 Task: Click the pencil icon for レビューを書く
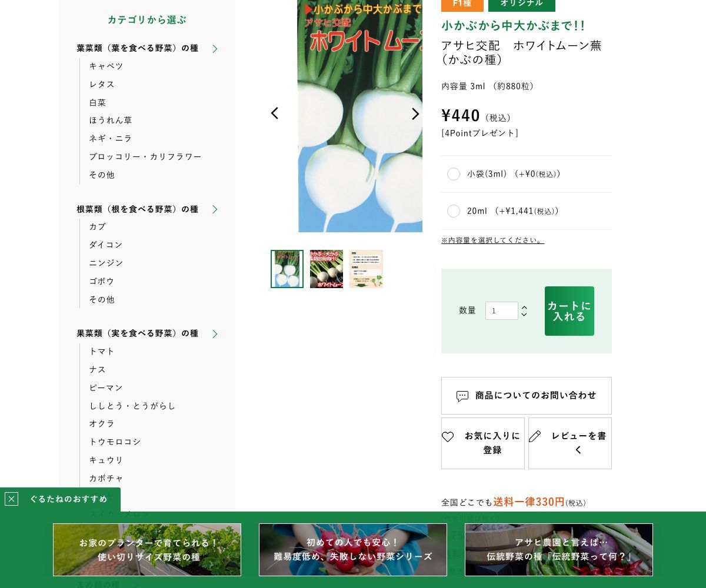pyautogui.click(x=535, y=436)
